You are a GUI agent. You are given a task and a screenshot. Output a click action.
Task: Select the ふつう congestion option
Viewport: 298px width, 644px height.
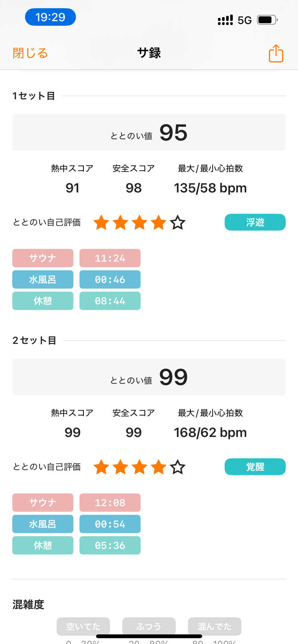pos(149,626)
